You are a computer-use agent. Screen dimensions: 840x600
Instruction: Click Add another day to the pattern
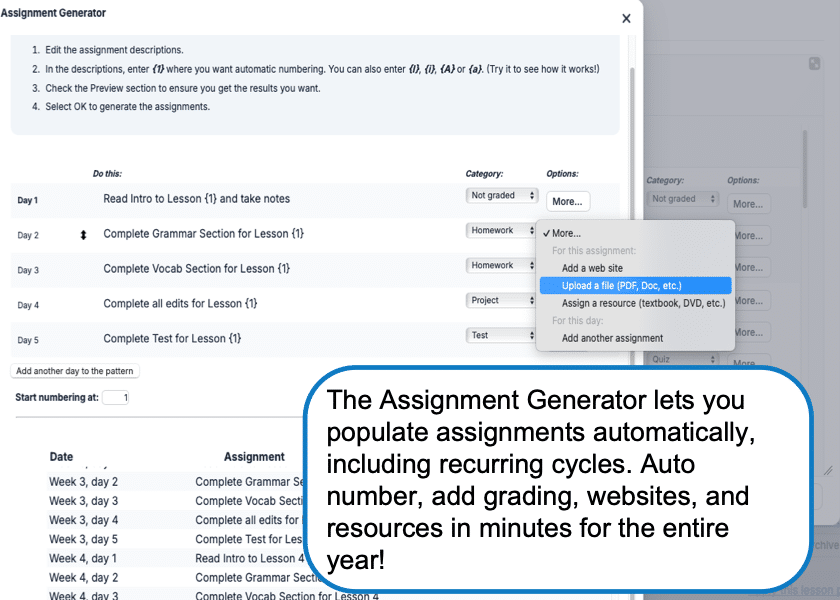pos(75,371)
